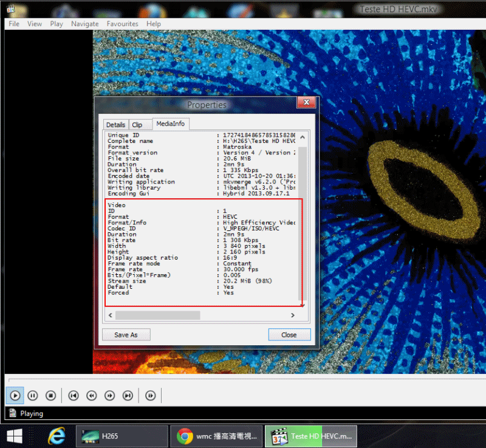Click the rewind (decrease speed) button
This screenshot has width=486, height=448.
pyautogui.click(x=92, y=396)
